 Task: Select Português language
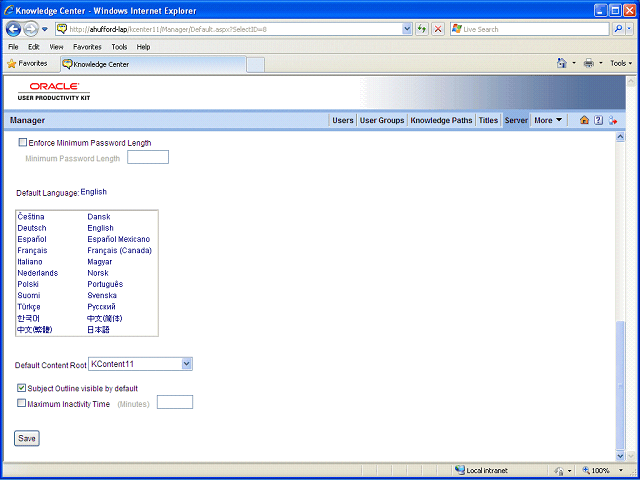click(x=105, y=284)
